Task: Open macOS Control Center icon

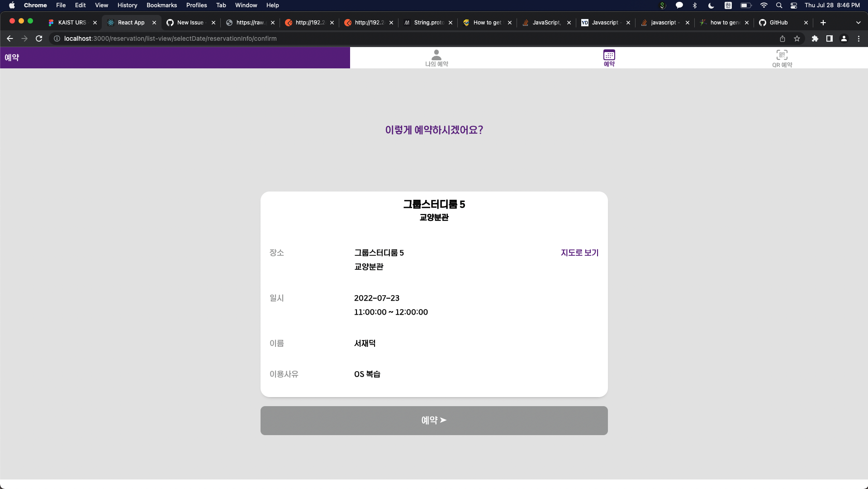Action: [x=794, y=5]
